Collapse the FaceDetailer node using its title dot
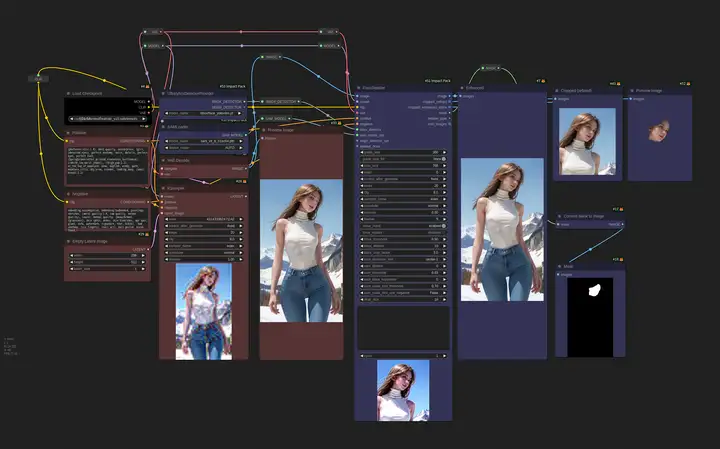Viewport: 720px width, 449px height. click(359, 88)
